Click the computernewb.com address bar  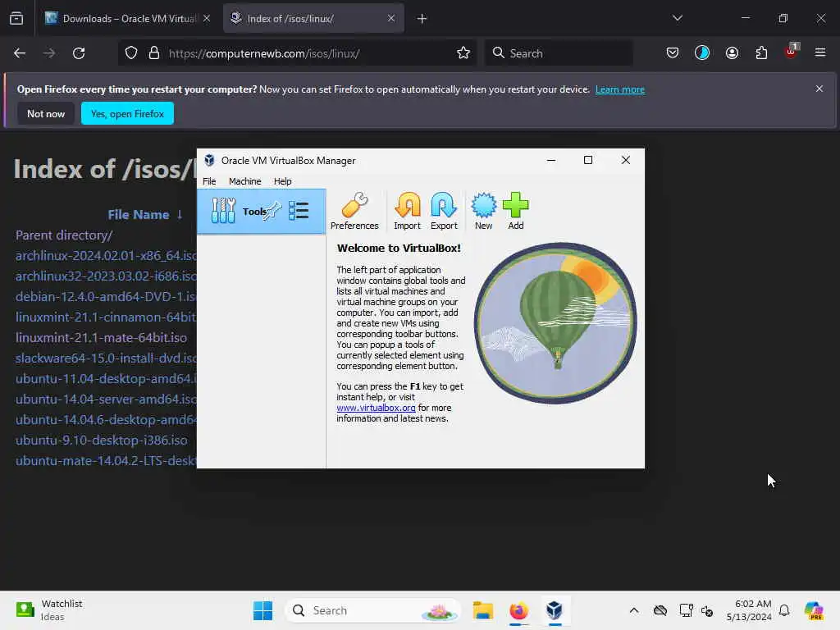[298, 53]
